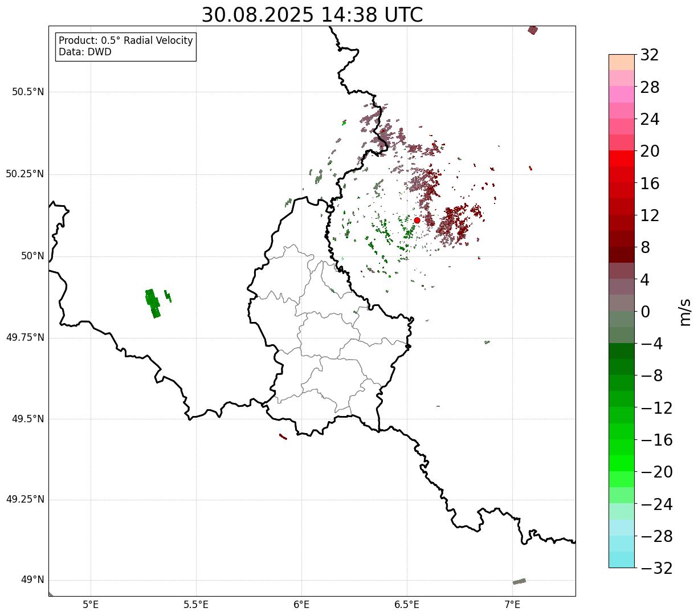Click the colorbar label 4
The height and width of the screenshot is (616, 698).
645,280
